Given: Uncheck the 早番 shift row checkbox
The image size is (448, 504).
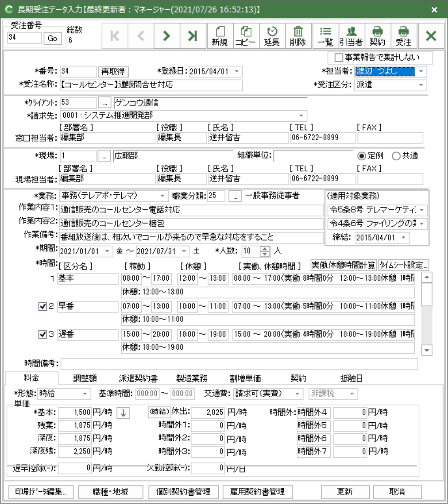Looking at the screenshot, I should click(x=43, y=306).
